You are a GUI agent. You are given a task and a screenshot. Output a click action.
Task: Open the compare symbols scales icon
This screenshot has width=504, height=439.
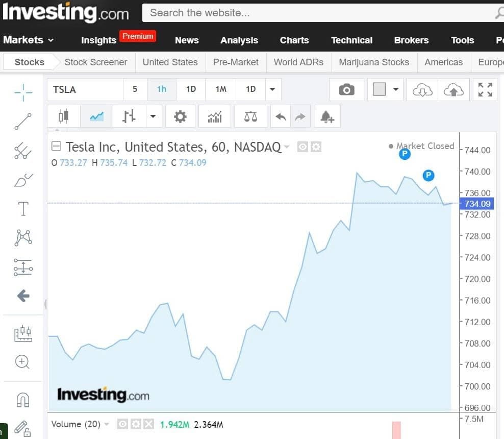pos(250,116)
